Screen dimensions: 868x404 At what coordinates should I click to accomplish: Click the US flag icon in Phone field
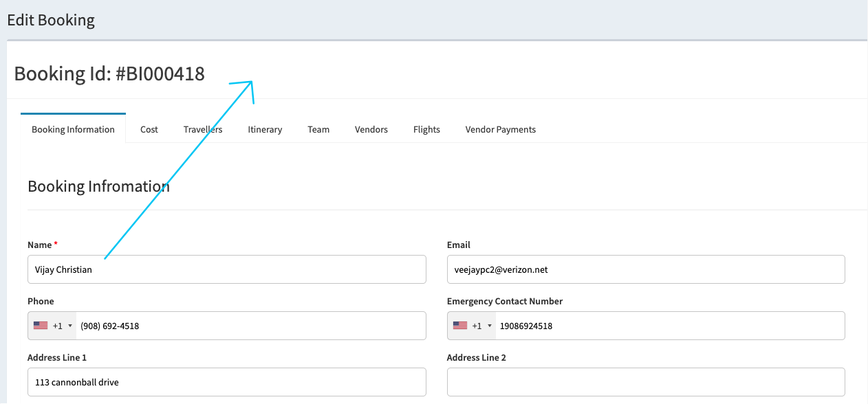(x=41, y=326)
